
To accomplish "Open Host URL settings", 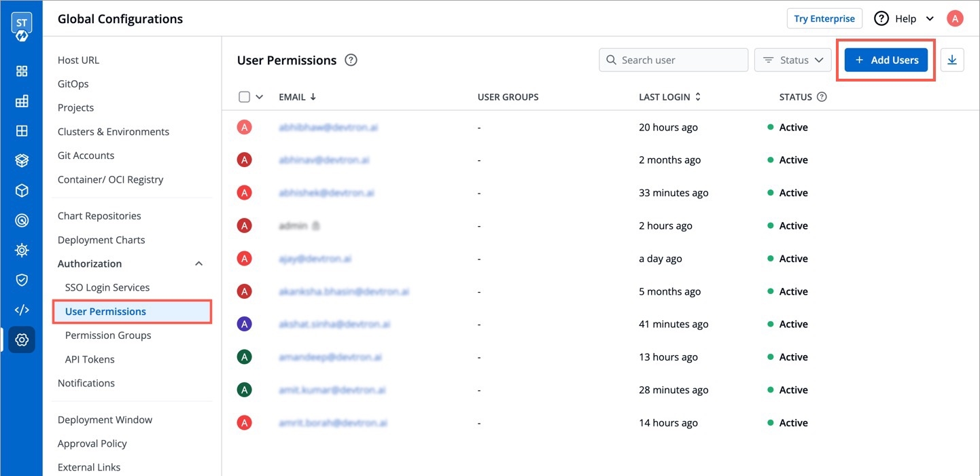I will point(78,60).
